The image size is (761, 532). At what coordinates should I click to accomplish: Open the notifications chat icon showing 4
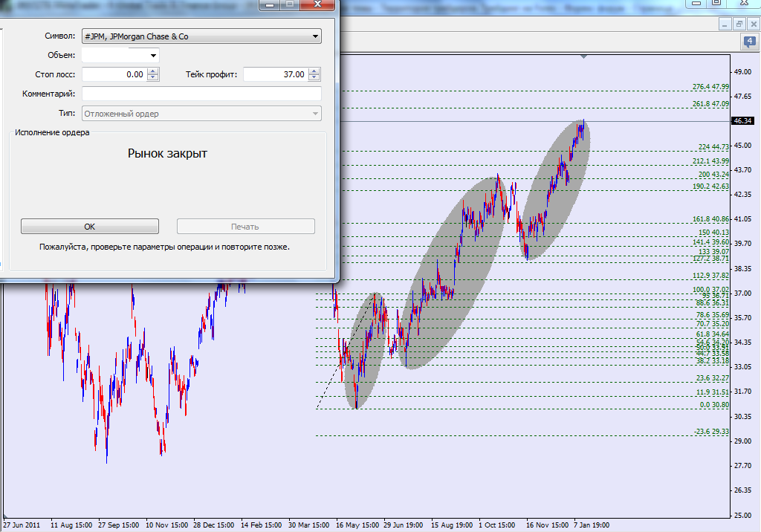click(x=749, y=42)
